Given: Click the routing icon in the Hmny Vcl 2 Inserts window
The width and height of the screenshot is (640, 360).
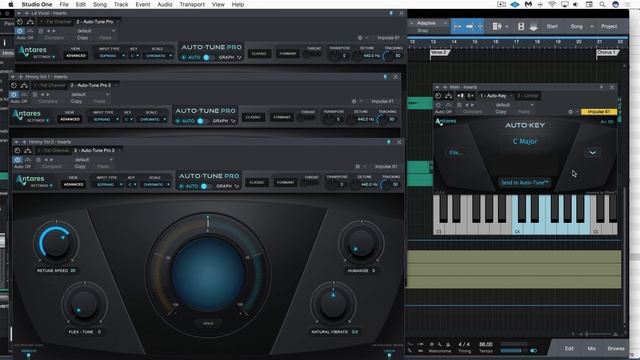Looking at the screenshot, I should [x=27, y=151].
